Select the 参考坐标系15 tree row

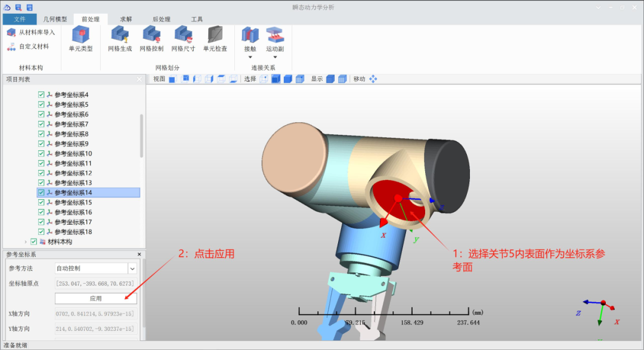point(88,202)
